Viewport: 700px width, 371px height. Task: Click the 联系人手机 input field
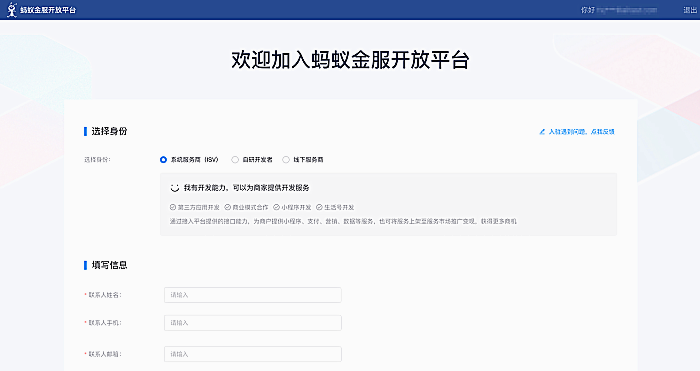253,323
